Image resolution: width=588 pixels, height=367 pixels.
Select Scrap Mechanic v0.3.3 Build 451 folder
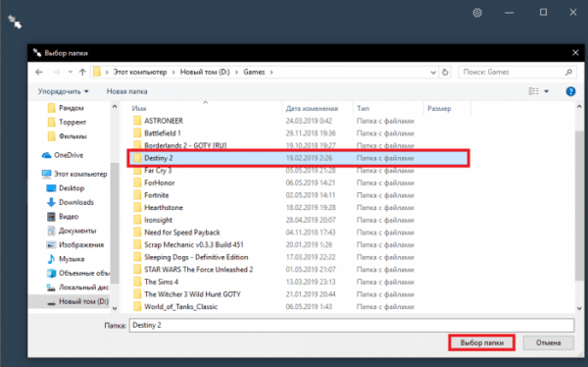[x=188, y=245]
